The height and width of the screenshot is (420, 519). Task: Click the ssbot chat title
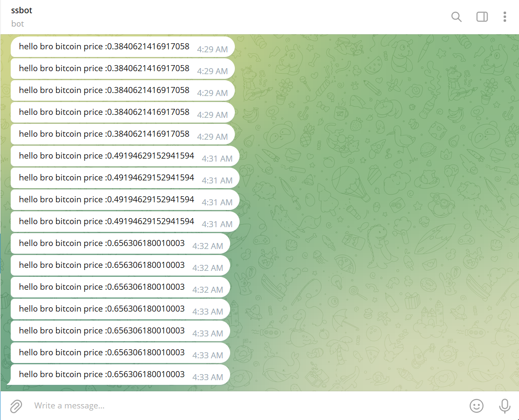coord(21,10)
